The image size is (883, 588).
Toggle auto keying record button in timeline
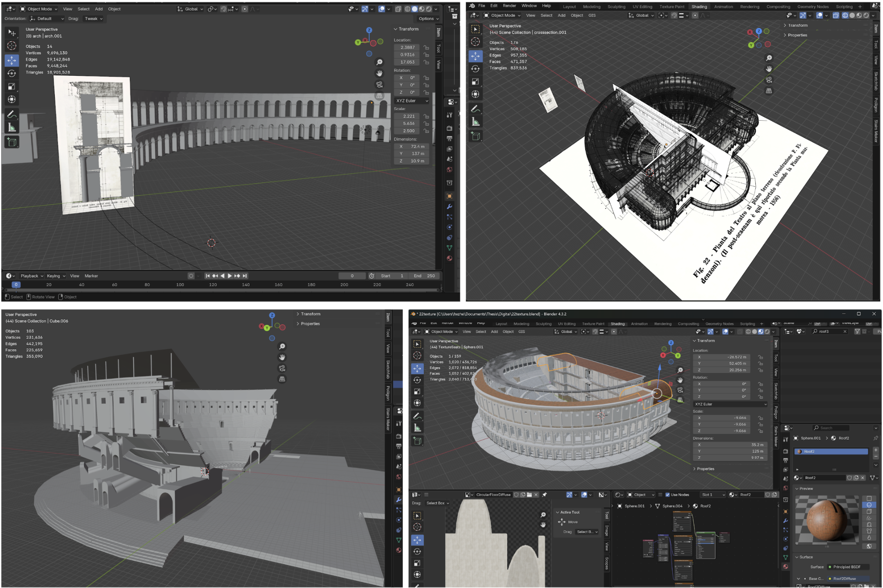pos(191,276)
